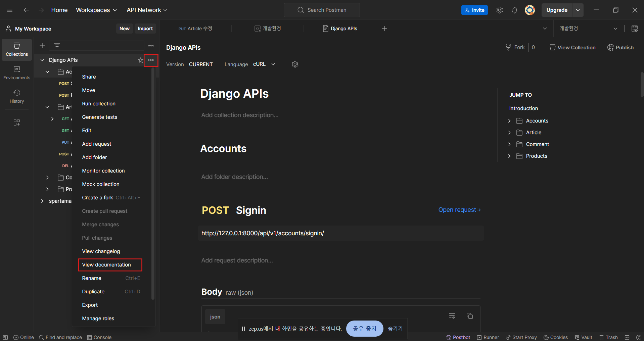The width and height of the screenshot is (644, 341).
Task: Open the History sidebar panel
Action: [x=17, y=96]
